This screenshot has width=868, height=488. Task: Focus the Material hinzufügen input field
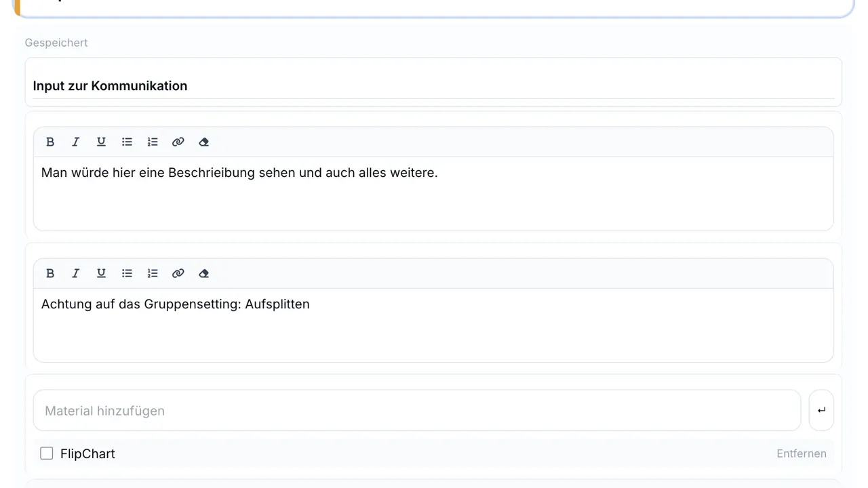(x=416, y=410)
